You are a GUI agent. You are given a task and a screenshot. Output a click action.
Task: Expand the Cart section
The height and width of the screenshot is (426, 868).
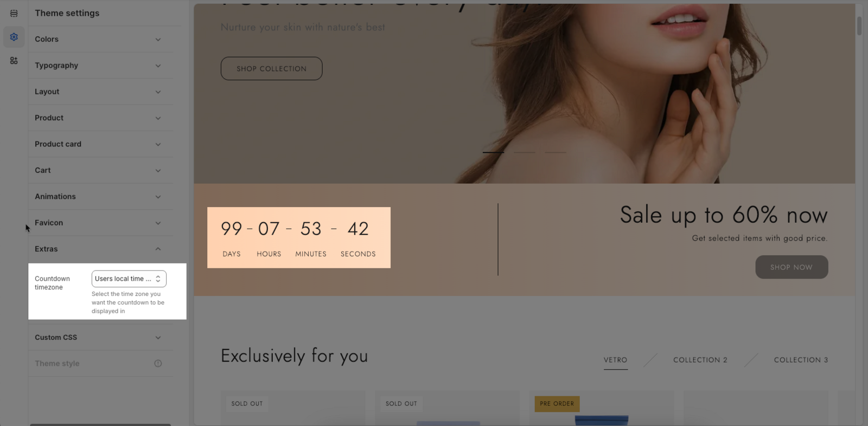101,171
